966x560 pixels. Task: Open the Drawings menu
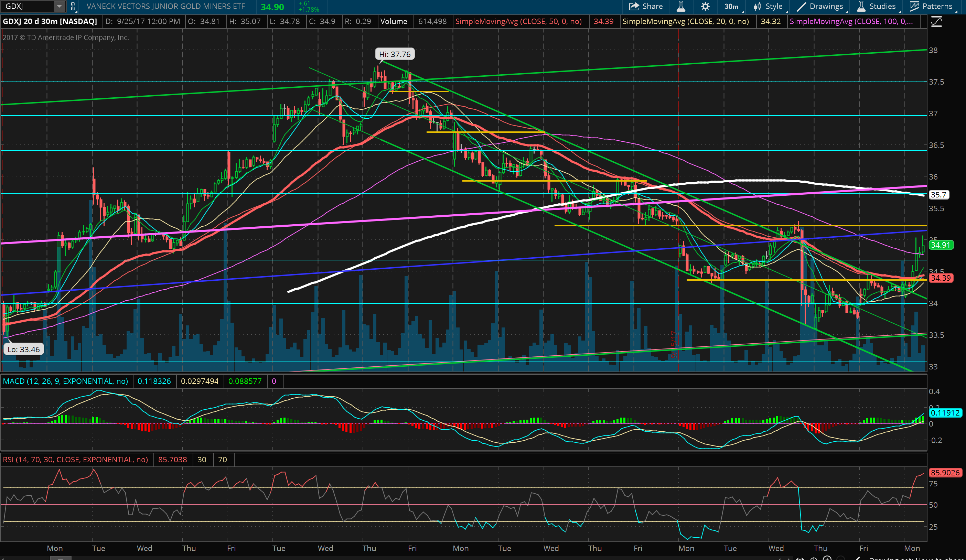pyautogui.click(x=826, y=6)
